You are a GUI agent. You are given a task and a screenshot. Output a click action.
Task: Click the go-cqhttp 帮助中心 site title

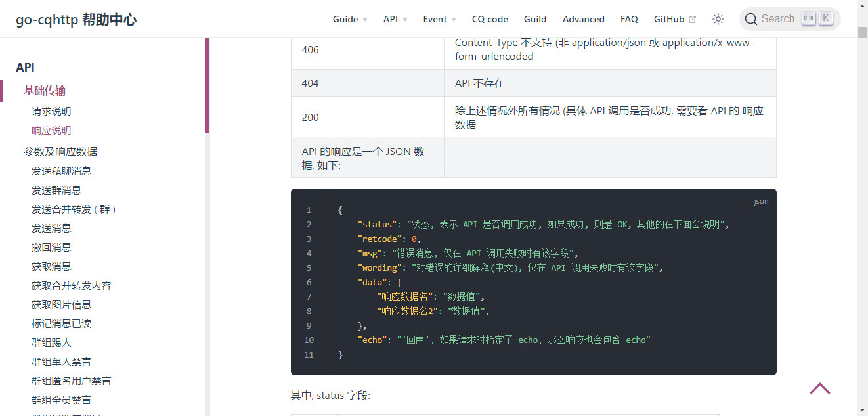click(x=76, y=20)
